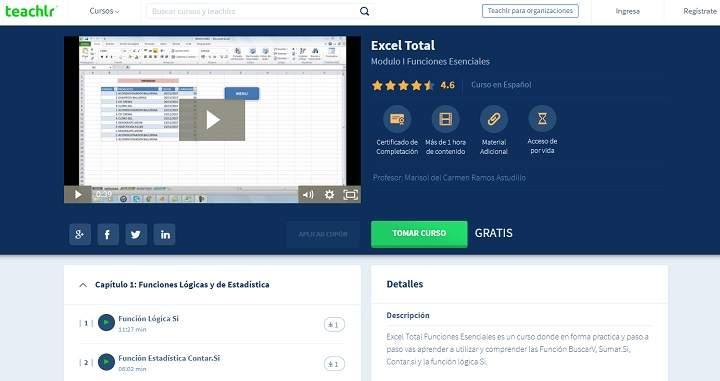
Task: Play the video with center play button
Action: pyautogui.click(x=212, y=120)
